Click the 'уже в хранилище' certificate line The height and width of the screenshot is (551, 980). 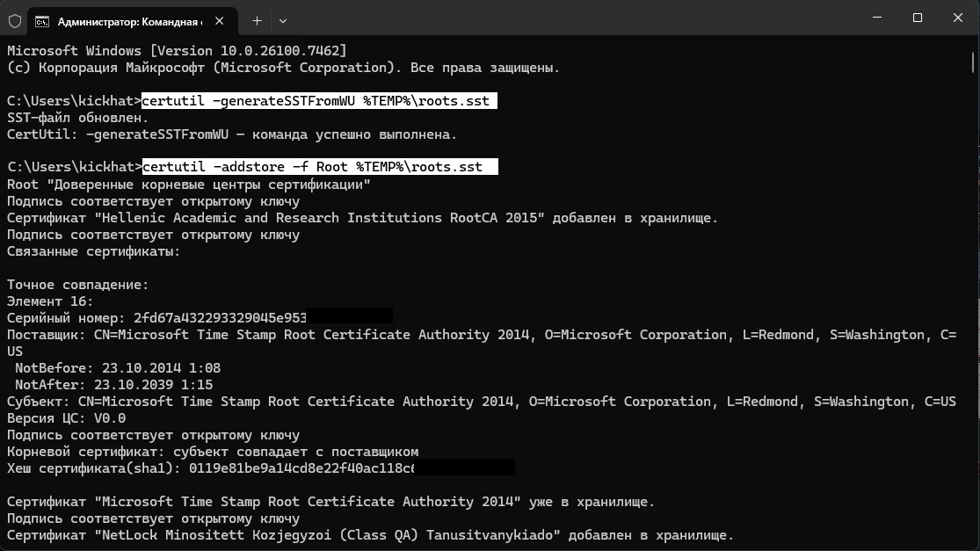330,502
